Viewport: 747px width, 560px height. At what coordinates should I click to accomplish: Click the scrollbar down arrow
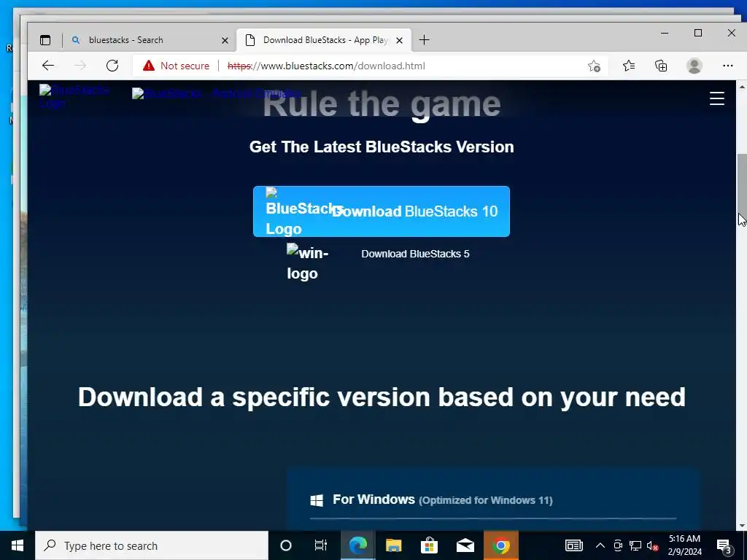(x=742, y=526)
